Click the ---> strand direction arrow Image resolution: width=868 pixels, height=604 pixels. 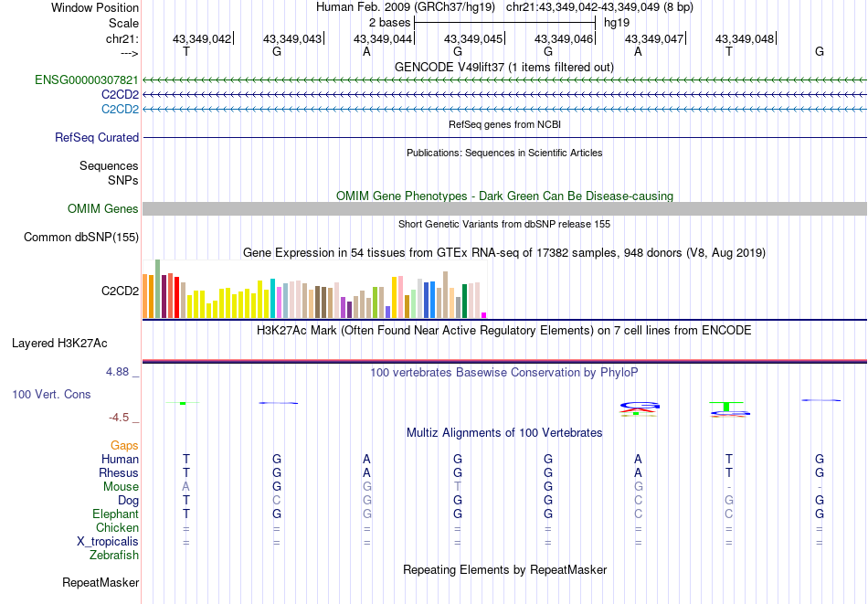(130, 53)
